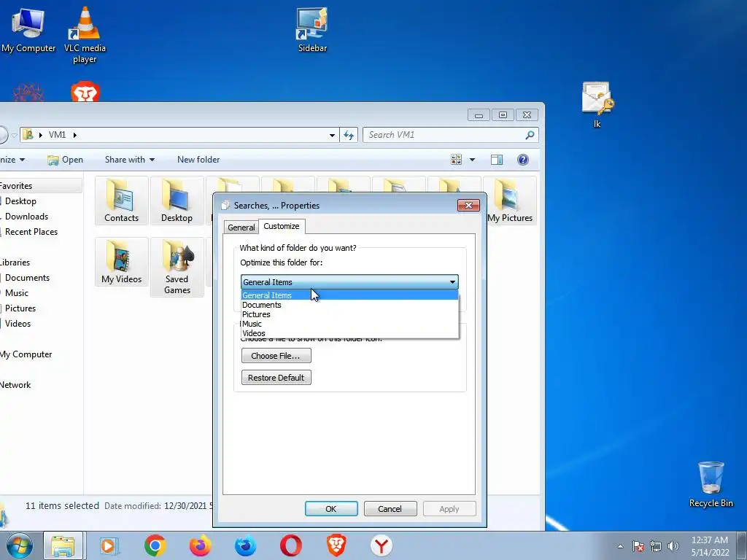
Task: Open My Computer desktop icon
Action: (x=28, y=31)
